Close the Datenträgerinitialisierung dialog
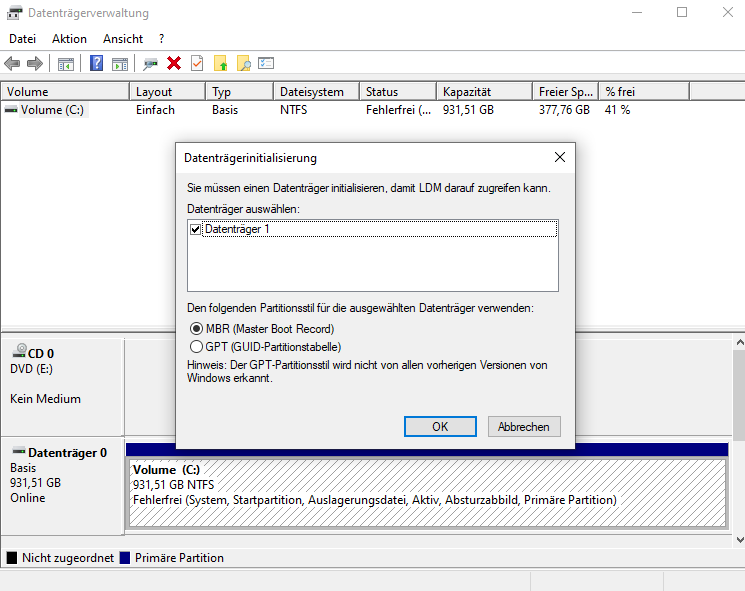 coord(560,157)
